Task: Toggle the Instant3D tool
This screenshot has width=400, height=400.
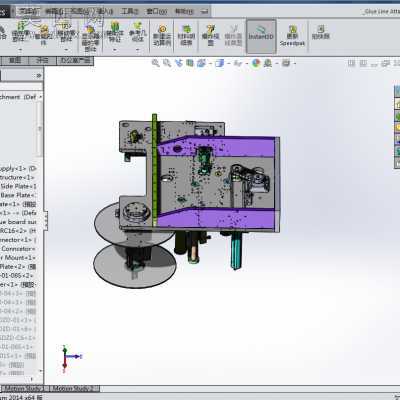Action: coord(261,36)
